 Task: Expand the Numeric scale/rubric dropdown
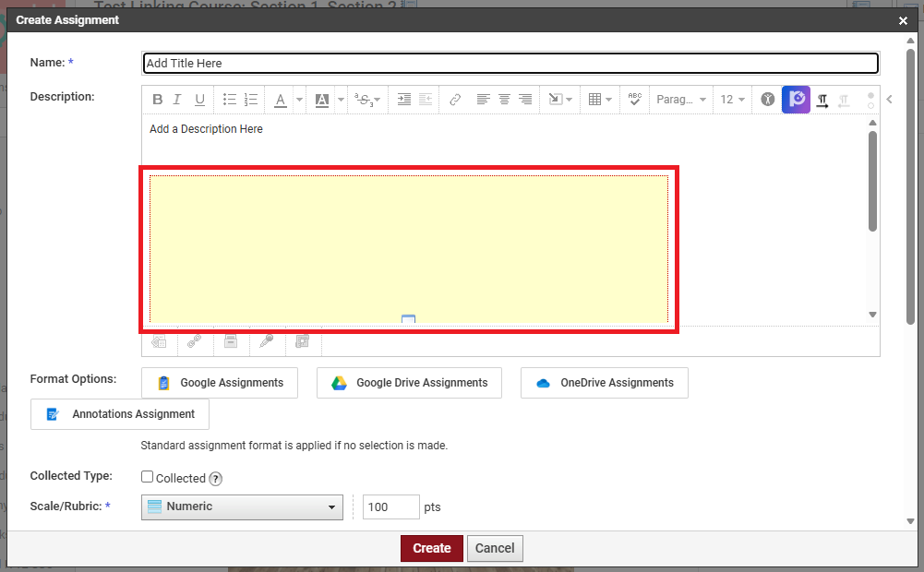pos(242,506)
